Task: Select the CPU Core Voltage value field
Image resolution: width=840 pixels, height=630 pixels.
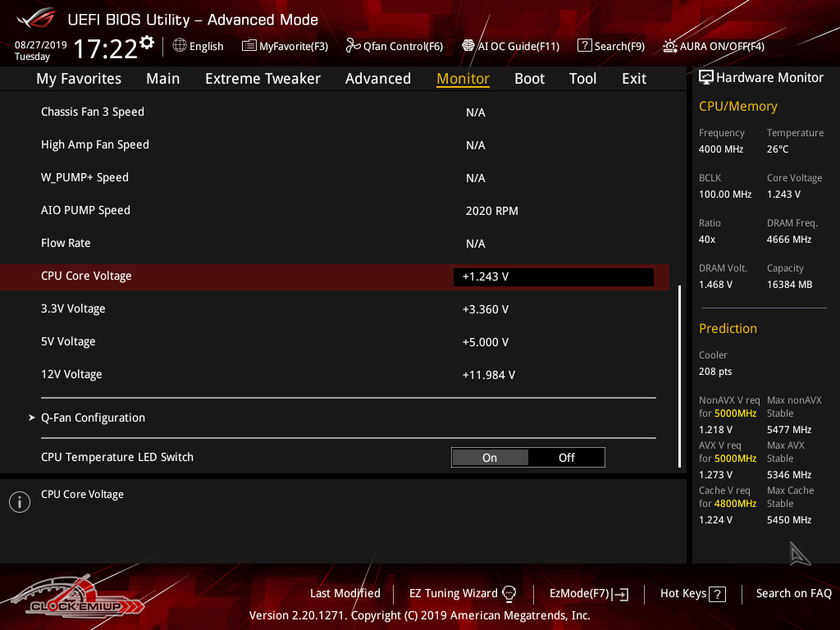Action: (553, 277)
